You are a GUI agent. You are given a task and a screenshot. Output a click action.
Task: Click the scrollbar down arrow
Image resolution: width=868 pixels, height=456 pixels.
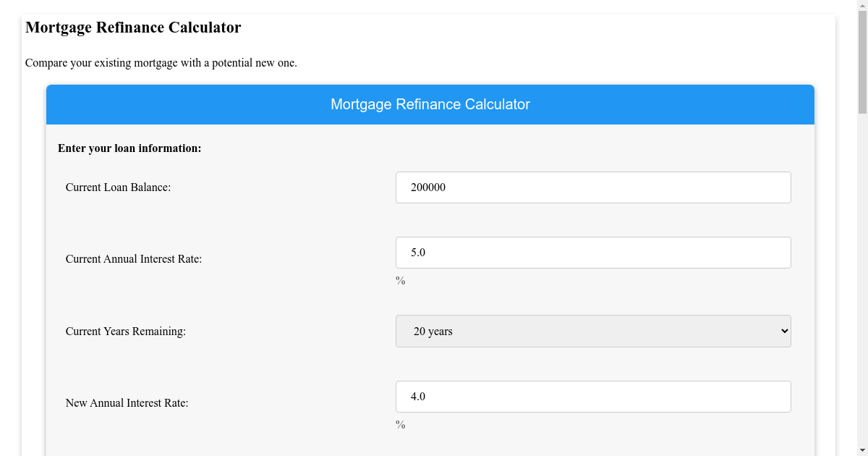861,450
